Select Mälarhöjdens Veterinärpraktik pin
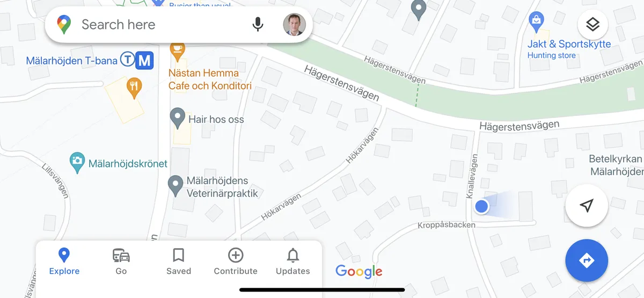Image resolution: width=644 pixels, height=298 pixels. 176,185
